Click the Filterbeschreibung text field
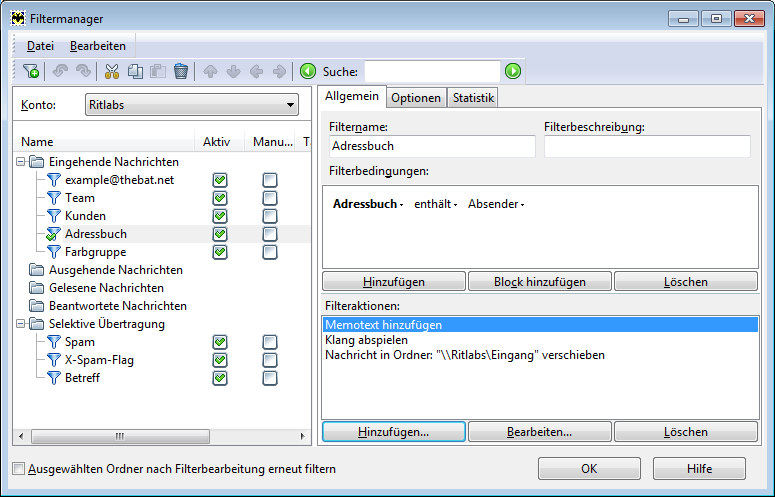775x497 pixels. coord(646,146)
